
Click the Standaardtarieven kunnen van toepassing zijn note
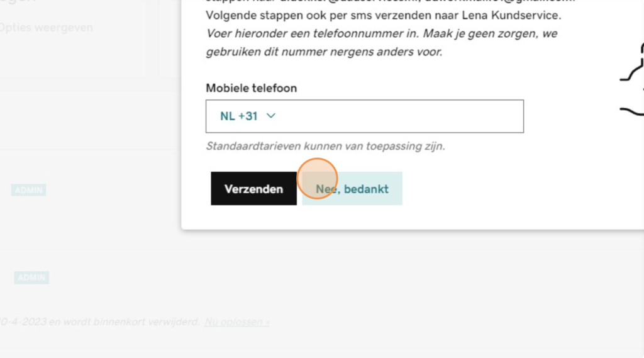pos(325,146)
